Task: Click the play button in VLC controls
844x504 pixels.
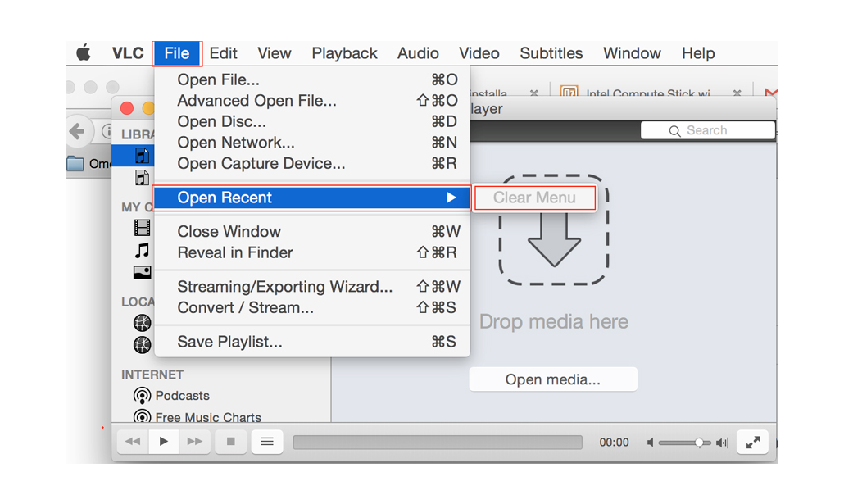Action: [x=164, y=442]
